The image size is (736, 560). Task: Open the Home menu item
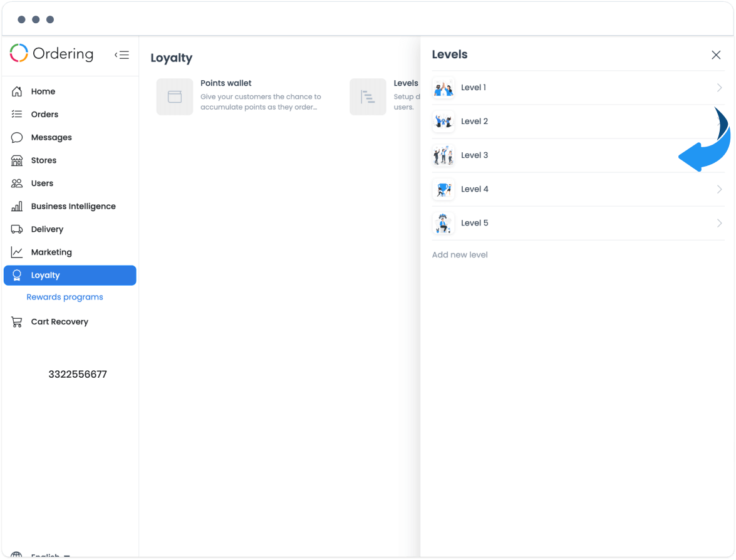coord(70,91)
